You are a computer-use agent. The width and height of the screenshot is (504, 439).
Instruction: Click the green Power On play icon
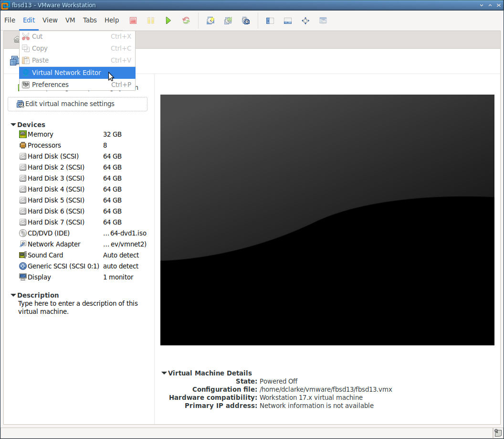tap(168, 21)
